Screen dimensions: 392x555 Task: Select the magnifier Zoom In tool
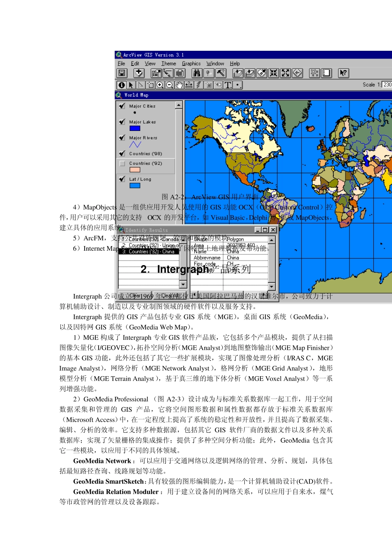click(x=160, y=85)
